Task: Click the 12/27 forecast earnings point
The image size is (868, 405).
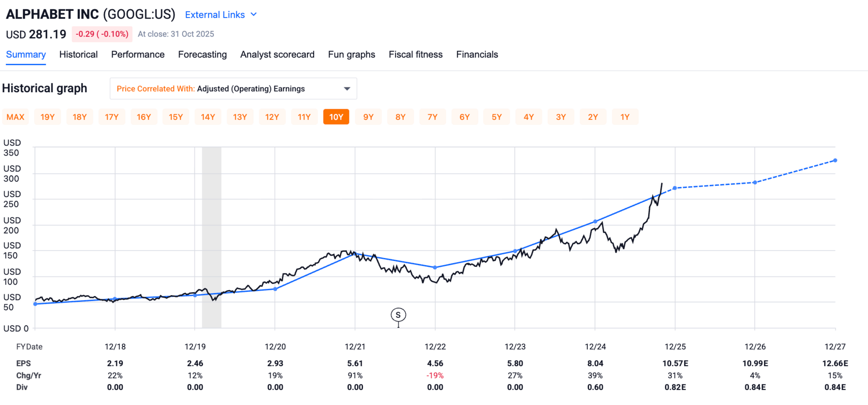Action: [835, 160]
